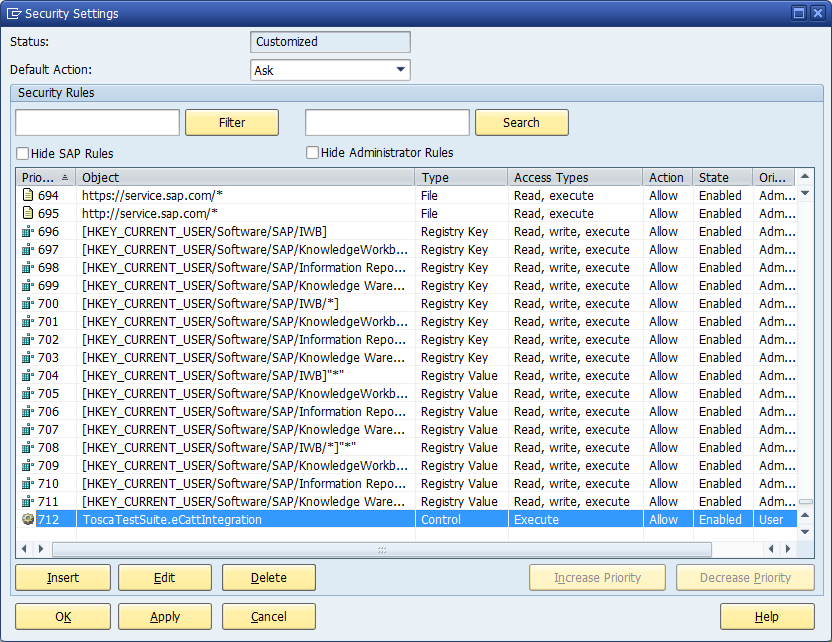Click the search text input field
Image resolution: width=832 pixels, height=642 pixels.
click(x=387, y=123)
